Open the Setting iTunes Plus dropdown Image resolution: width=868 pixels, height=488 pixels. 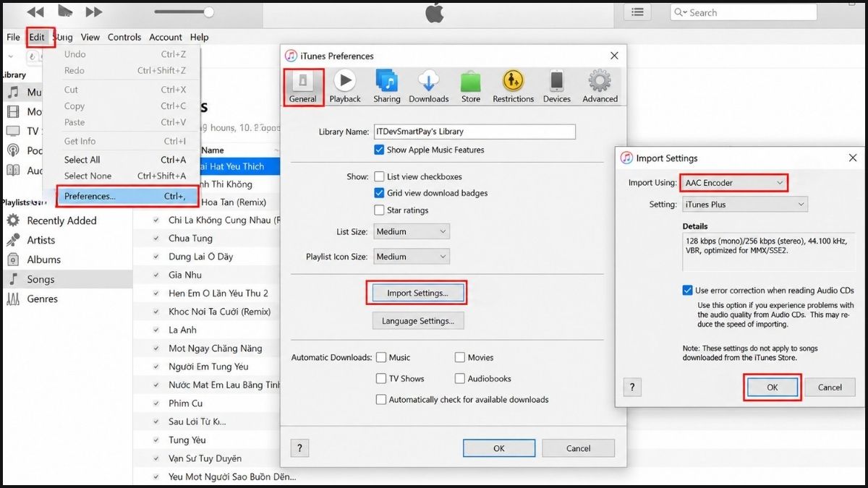pos(744,205)
